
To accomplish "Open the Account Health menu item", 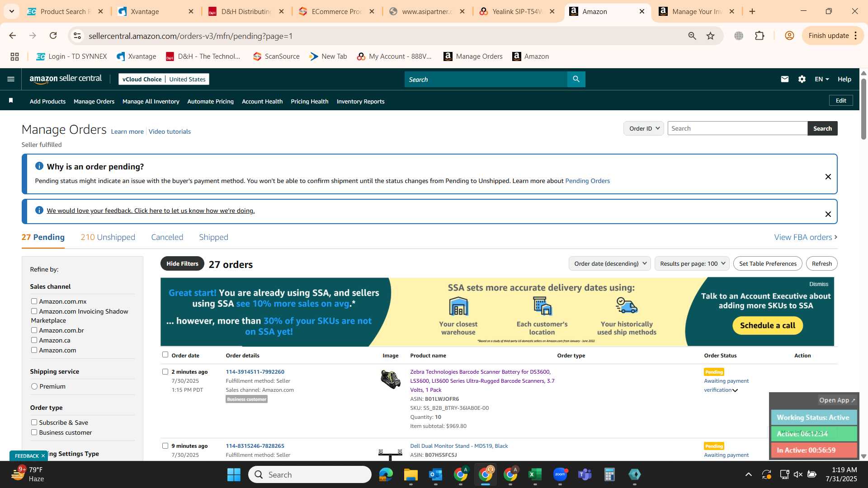I will [x=262, y=101].
